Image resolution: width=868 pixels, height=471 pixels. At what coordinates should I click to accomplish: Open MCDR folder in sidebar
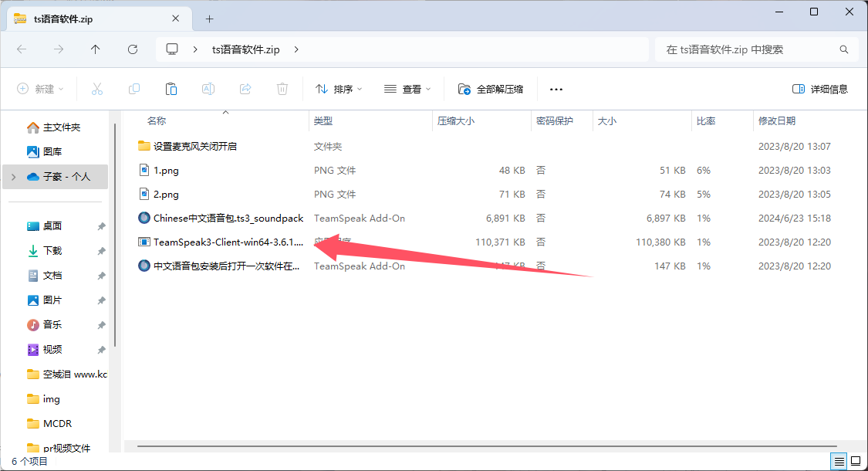click(x=49, y=423)
